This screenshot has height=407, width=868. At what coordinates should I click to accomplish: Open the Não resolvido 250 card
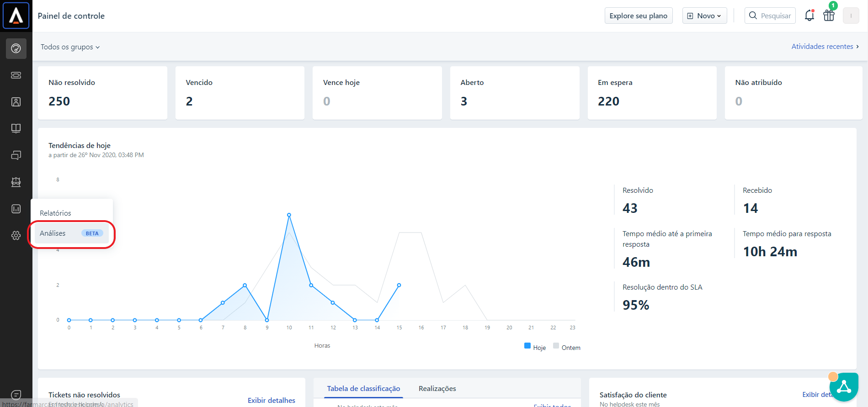point(102,93)
